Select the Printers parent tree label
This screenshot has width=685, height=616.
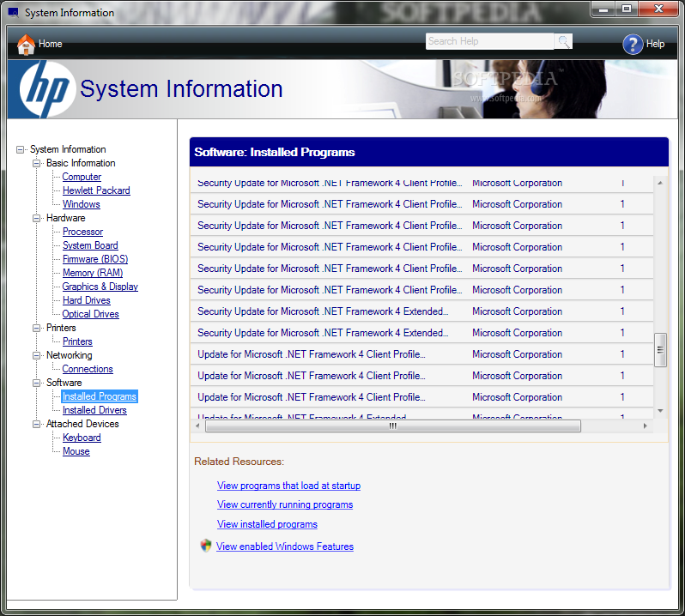click(x=61, y=328)
